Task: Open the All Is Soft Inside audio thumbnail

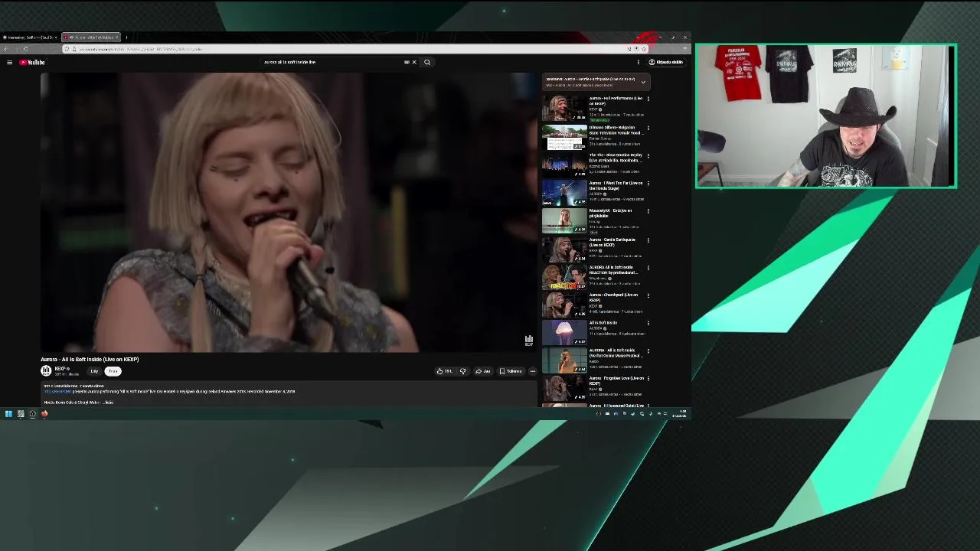Action: [564, 331]
